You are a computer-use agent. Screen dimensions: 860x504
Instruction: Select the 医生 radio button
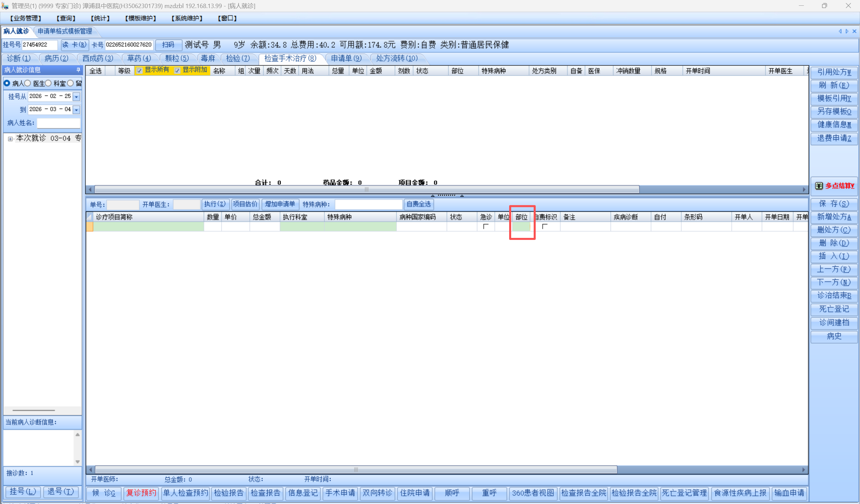click(28, 83)
